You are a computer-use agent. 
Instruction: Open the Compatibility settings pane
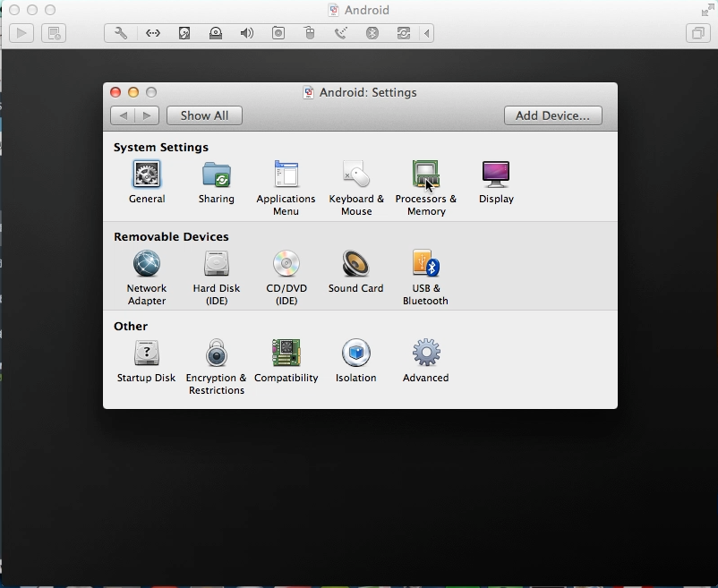pyautogui.click(x=286, y=361)
